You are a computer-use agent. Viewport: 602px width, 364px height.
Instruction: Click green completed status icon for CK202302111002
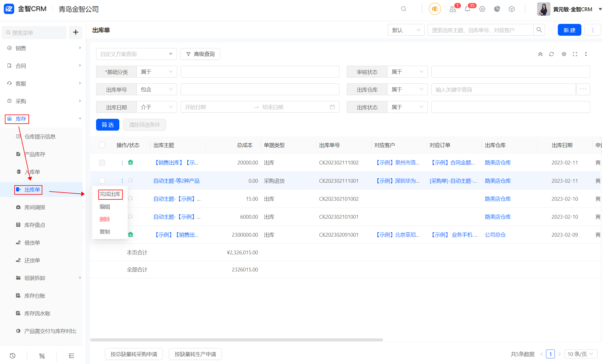click(x=131, y=162)
